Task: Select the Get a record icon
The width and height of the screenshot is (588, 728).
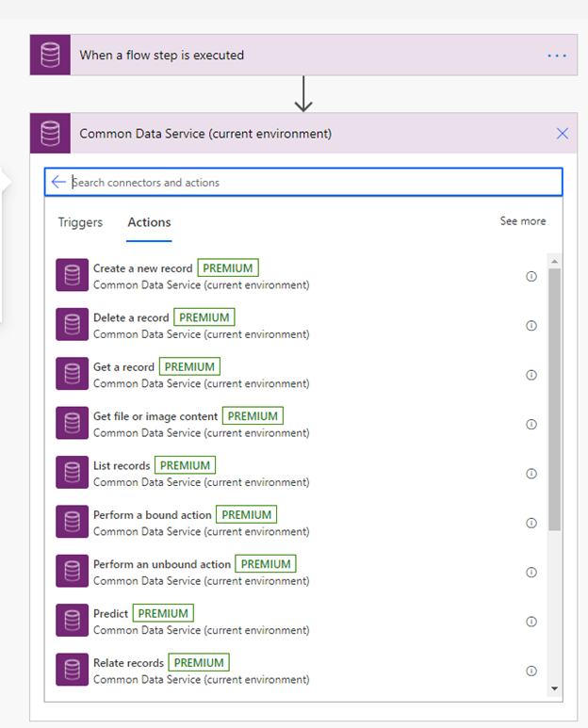Action: (72, 373)
